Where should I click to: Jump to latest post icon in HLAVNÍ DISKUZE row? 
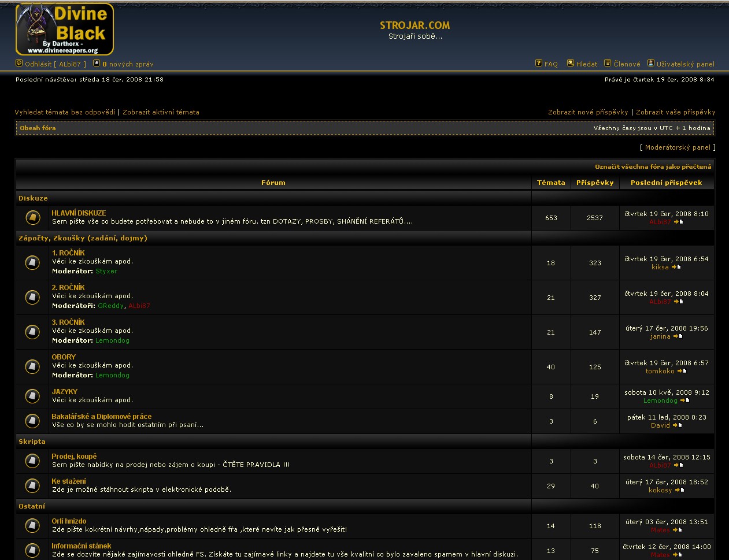tap(679, 222)
